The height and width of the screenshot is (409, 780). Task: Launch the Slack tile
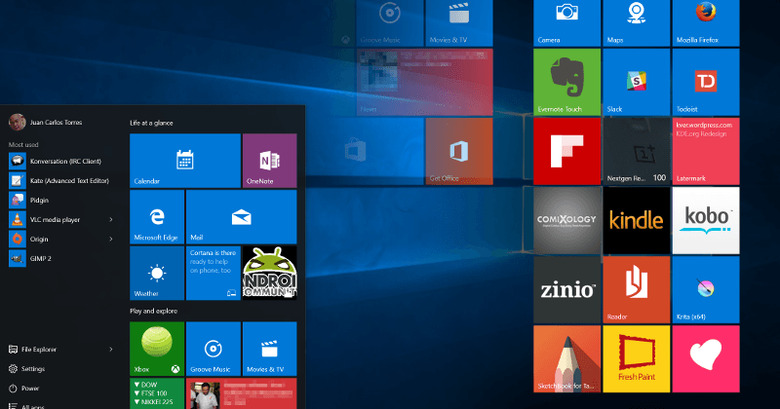pyautogui.click(x=636, y=82)
